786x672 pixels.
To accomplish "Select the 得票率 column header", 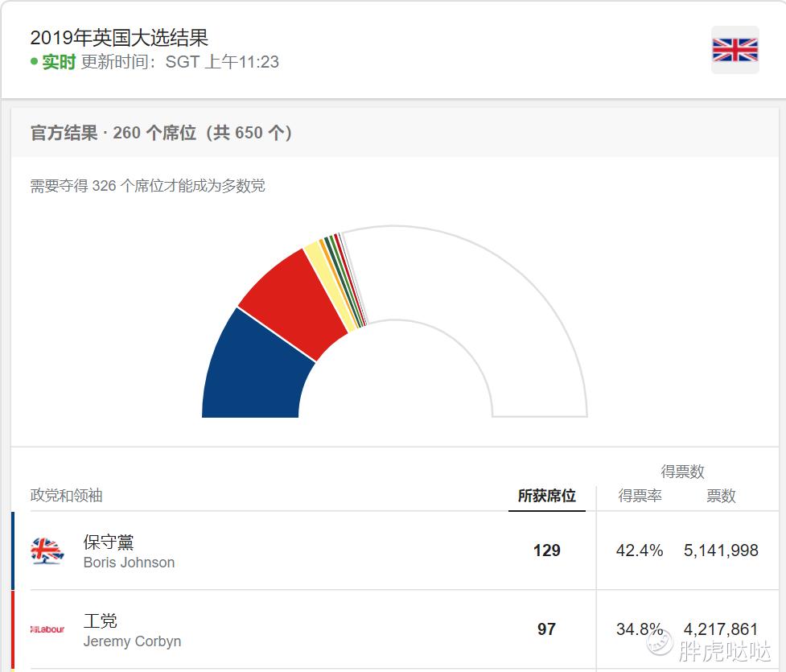I will (x=640, y=496).
